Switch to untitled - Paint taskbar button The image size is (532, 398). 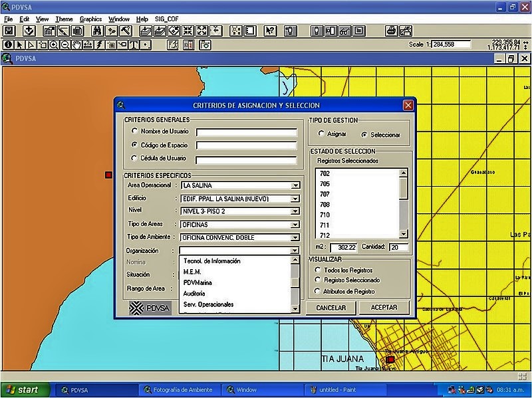click(344, 390)
